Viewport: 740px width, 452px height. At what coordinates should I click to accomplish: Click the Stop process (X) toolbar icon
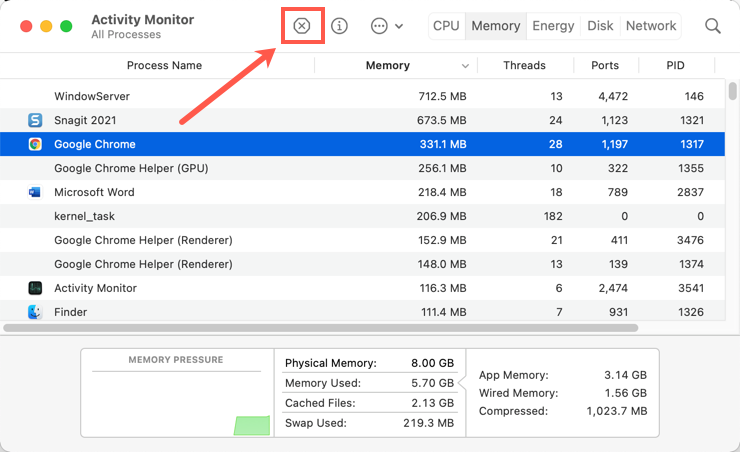coord(302,25)
